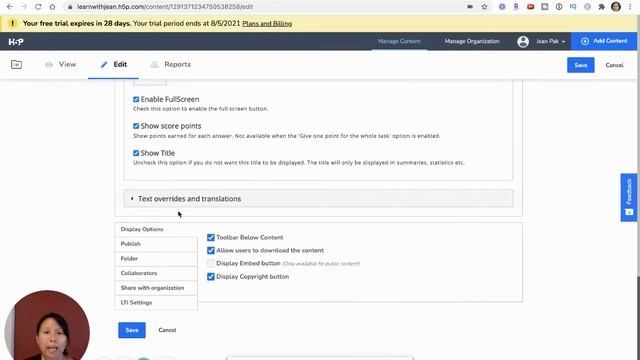
Task: Open the Reports tab
Action: [171, 64]
